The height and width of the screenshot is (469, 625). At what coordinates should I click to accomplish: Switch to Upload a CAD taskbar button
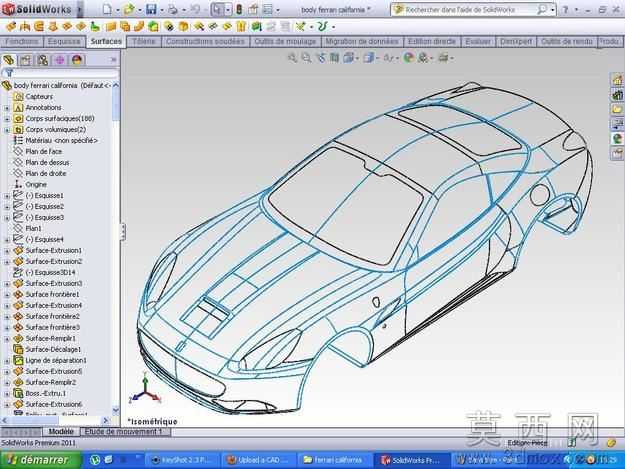[x=258, y=460]
